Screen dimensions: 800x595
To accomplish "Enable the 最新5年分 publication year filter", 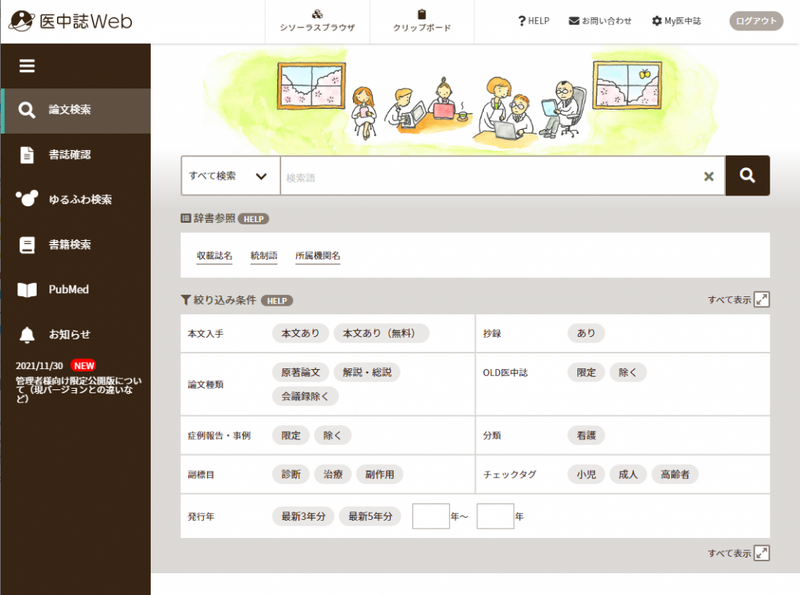I will coord(370,517).
